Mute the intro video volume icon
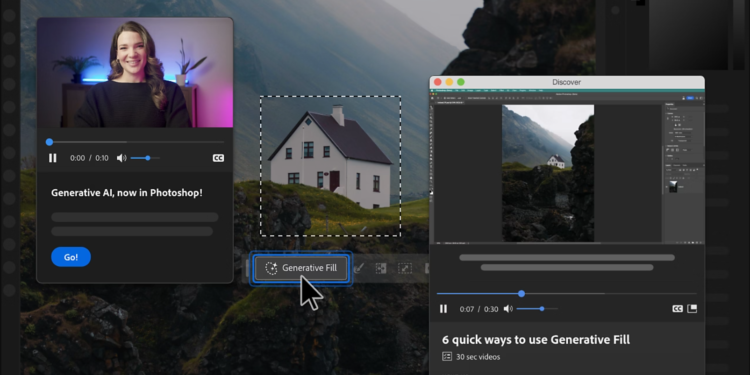The image size is (750, 375). coord(121,158)
